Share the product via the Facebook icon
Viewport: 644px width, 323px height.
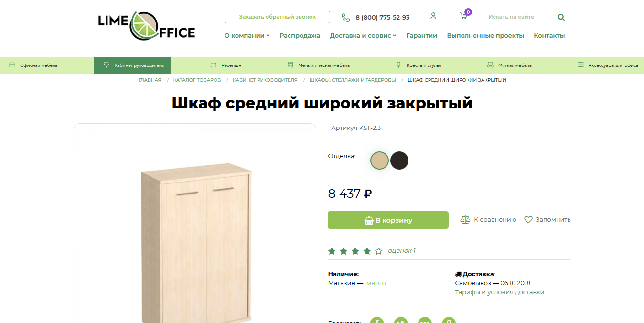(377, 320)
